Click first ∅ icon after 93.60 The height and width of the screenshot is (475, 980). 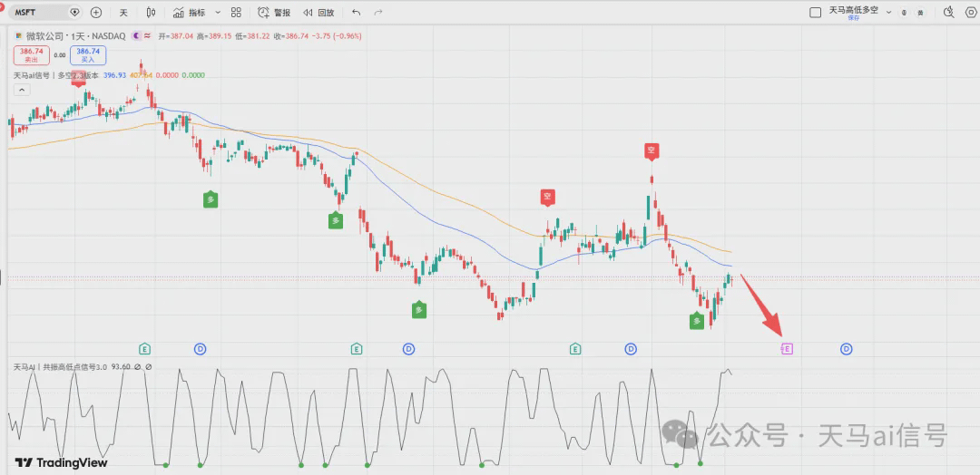coord(138,367)
